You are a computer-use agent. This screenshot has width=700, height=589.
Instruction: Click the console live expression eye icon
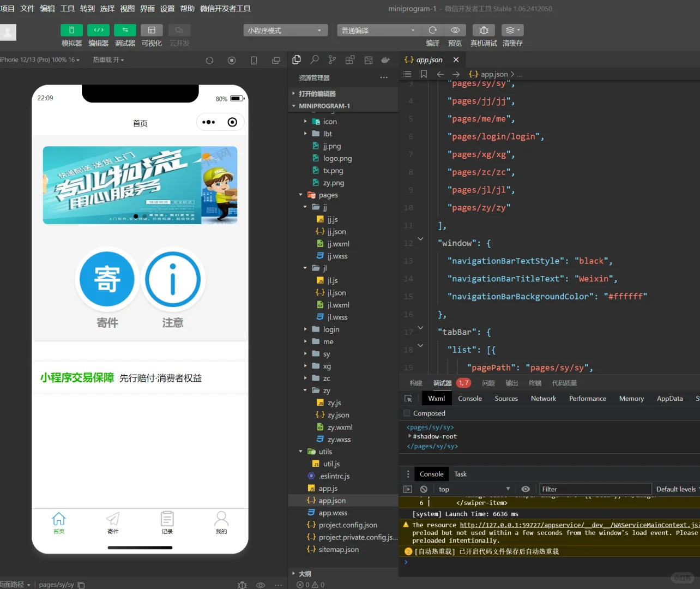pos(526,489)
